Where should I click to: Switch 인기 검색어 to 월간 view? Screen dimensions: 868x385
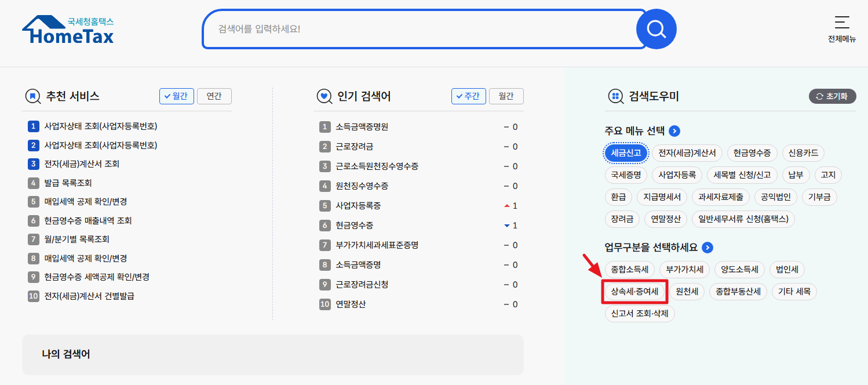pyautogui.click(x=506, y=96)
